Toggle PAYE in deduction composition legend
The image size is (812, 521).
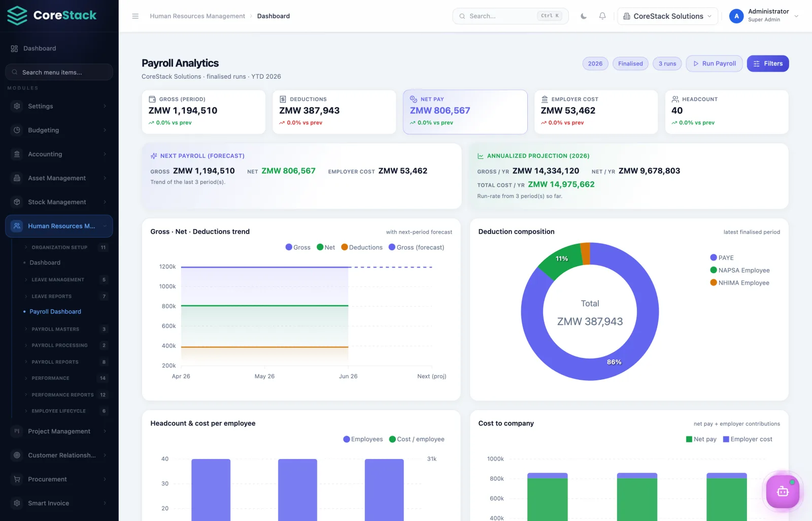coord(722,258)
